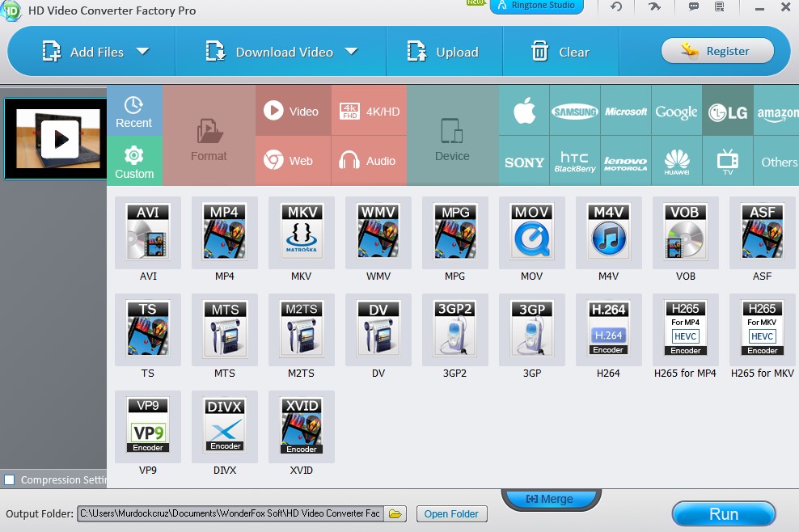Screen dimensions: 799x532
Task: Open Others device category
Action: click(776, 161)
